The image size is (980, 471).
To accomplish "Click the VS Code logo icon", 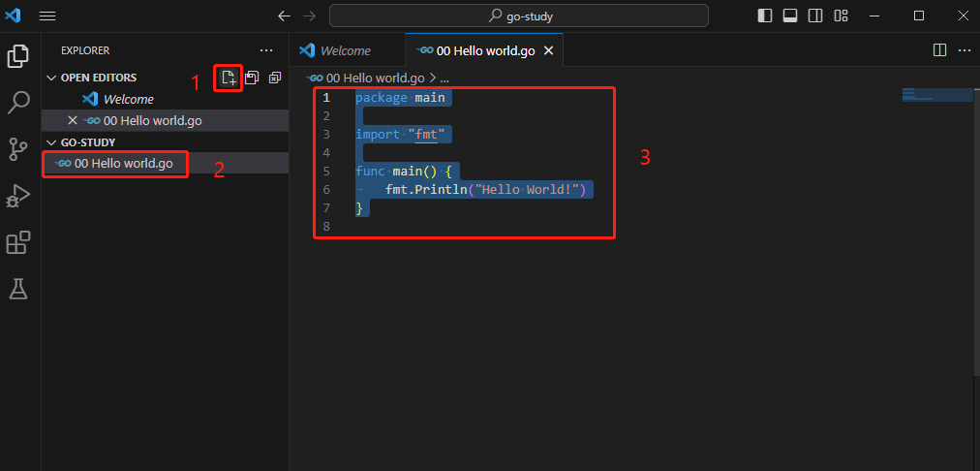I will click(x=14, y=16).
